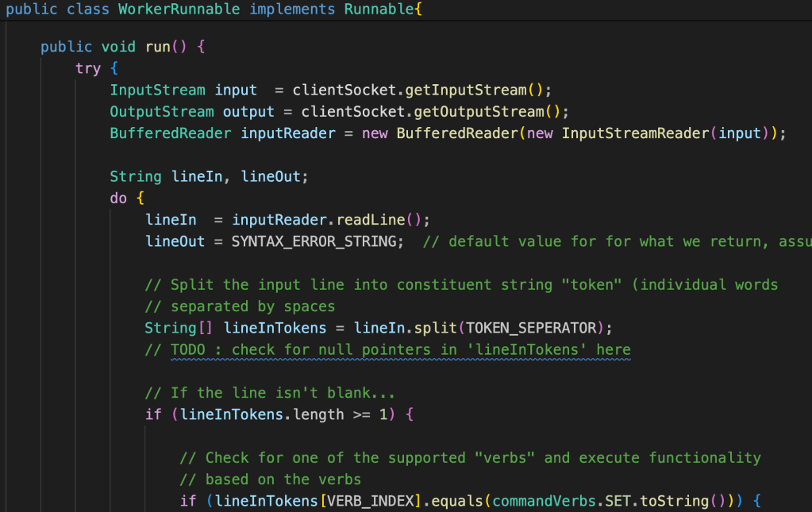Place cursor on the run method name
This screenshot has height=512, width=812.
click(x=158, y=47)
